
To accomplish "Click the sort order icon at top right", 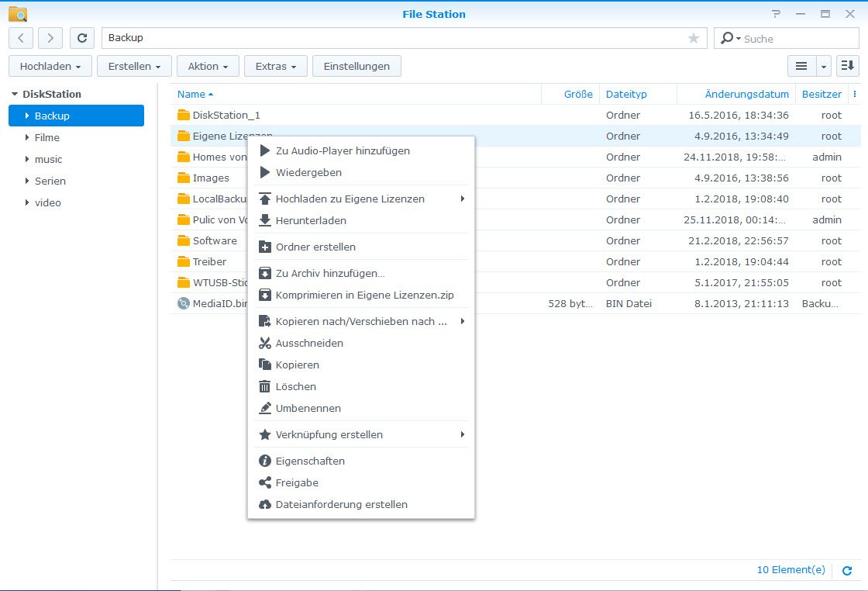I will (847, 67).
